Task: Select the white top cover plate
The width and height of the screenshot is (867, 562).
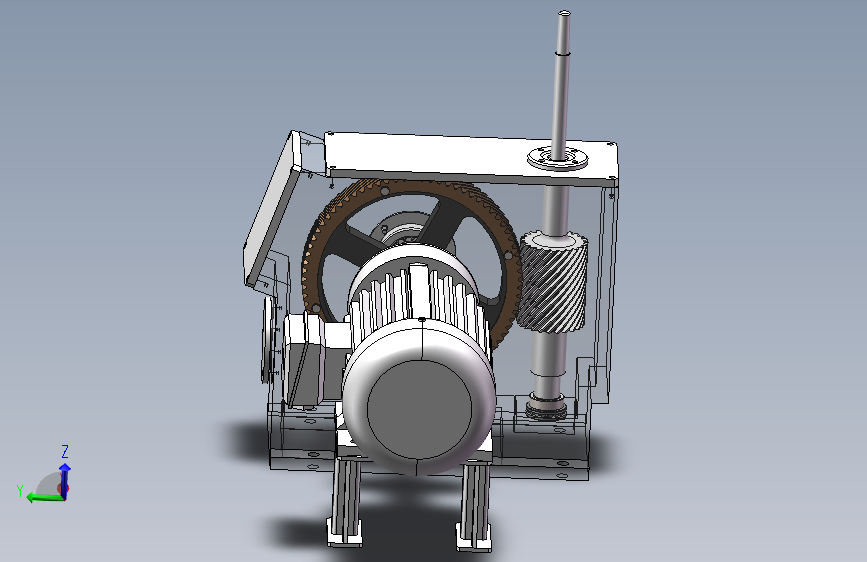Action: tap(470, 157)
